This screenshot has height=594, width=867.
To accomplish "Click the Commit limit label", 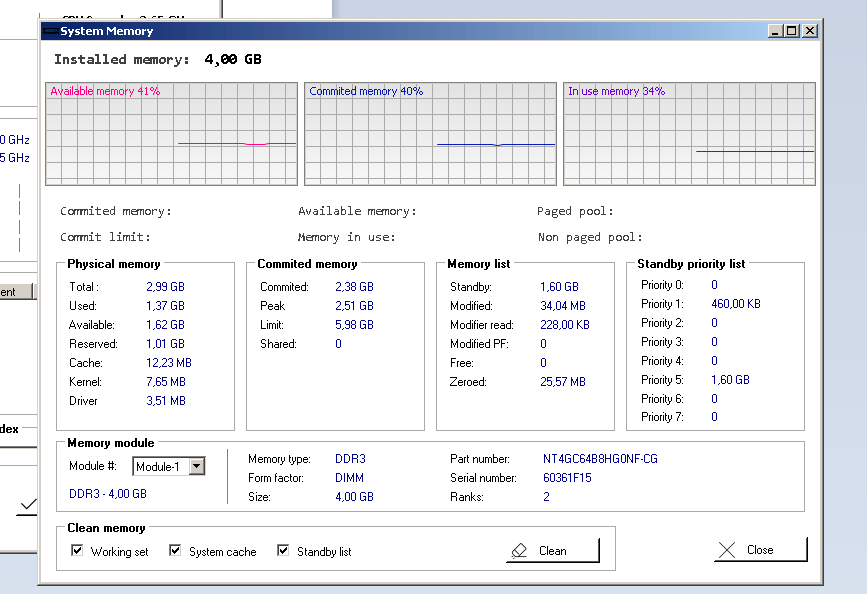I will coord(105,237).
